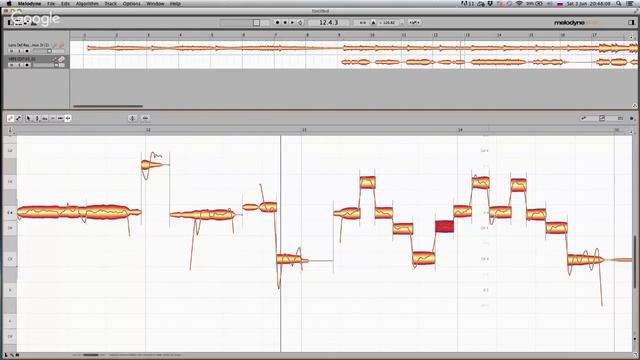Solo the first track
This screenshot has height=360, width=640.
pyautogui.click(x=20, y=51)
